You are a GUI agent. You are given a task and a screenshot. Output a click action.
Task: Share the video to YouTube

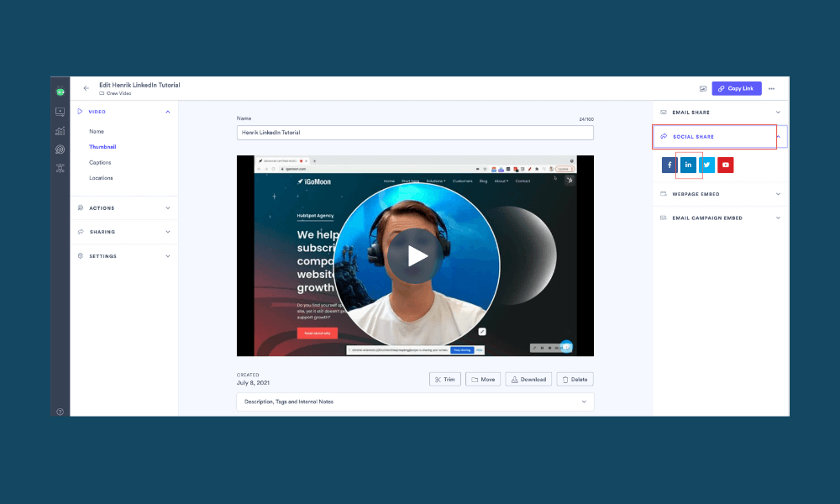click(726, 165)
